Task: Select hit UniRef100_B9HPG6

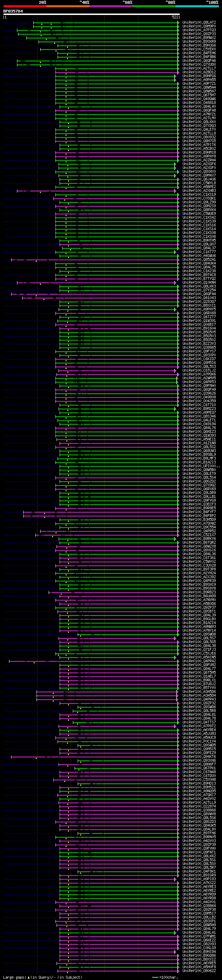Action: pyautogui.click(x=199, y=76)
